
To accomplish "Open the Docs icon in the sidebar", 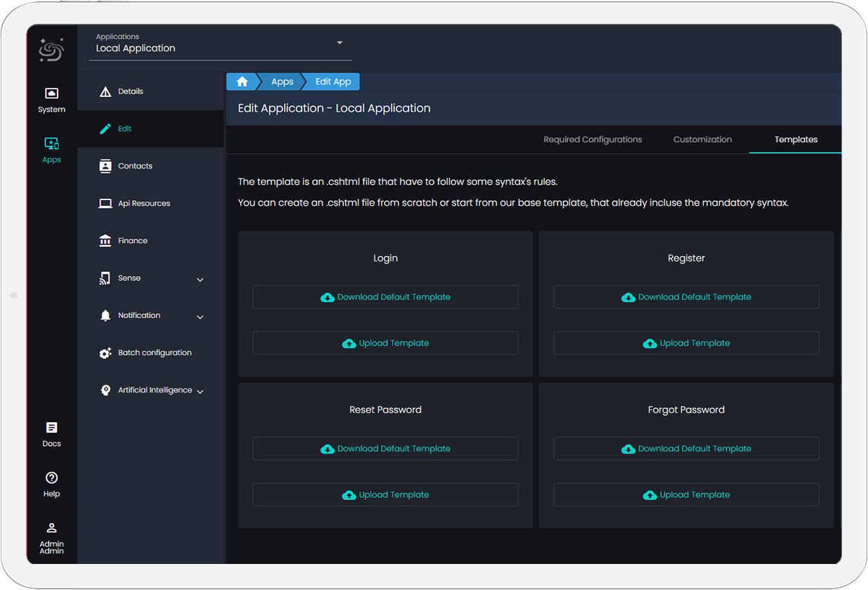I will tap(51, 433).
